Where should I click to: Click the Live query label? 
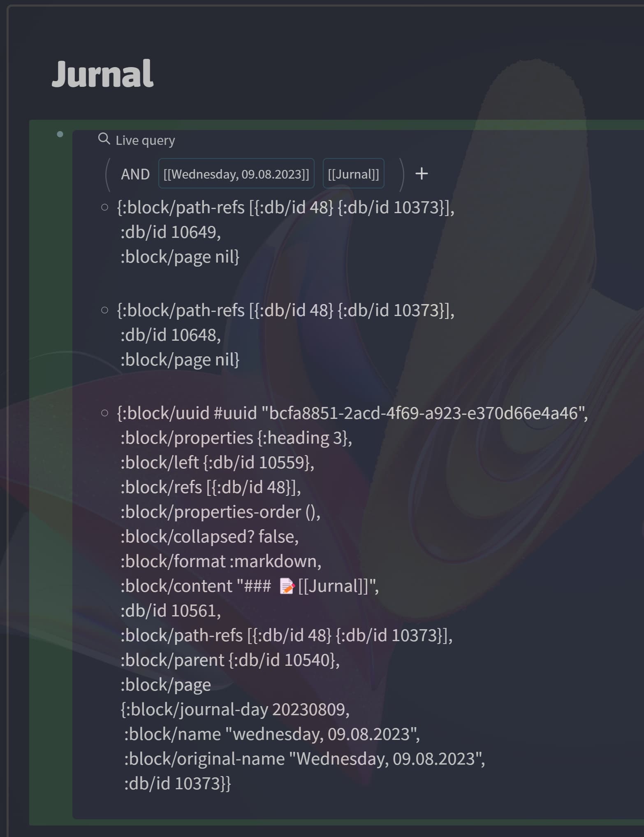[145, 140]
